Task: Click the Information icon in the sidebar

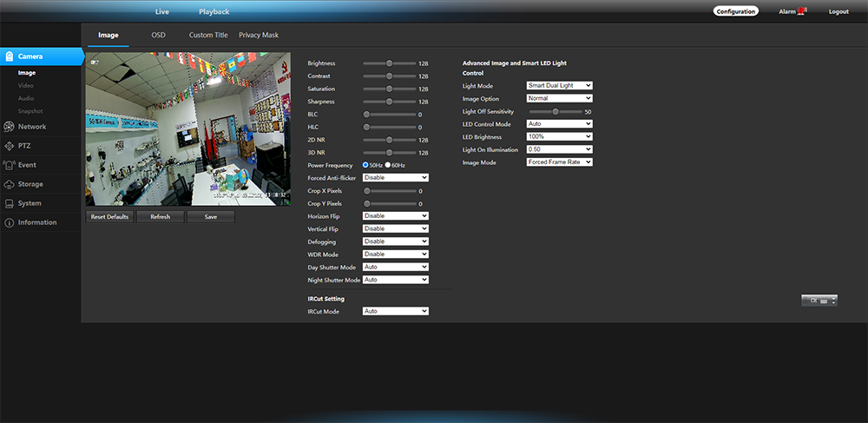Action: pyautogui.click(x=9, y=222)
